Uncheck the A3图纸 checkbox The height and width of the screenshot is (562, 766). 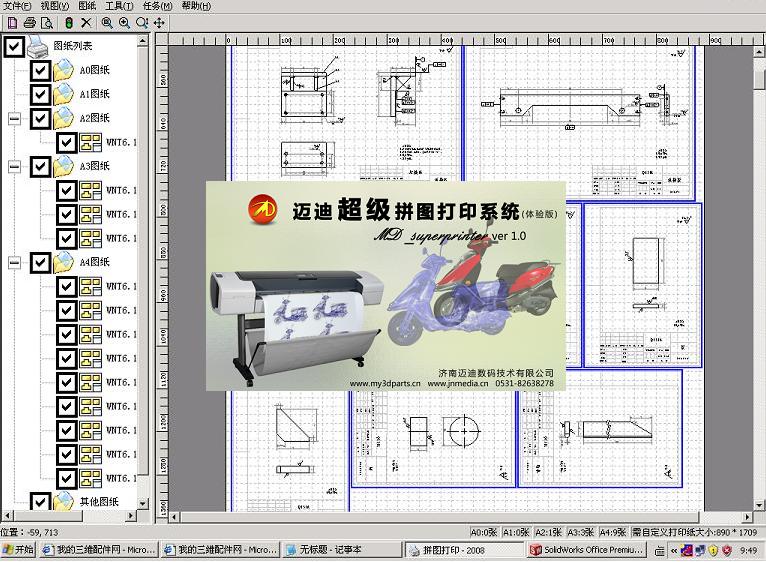(40, 167)
